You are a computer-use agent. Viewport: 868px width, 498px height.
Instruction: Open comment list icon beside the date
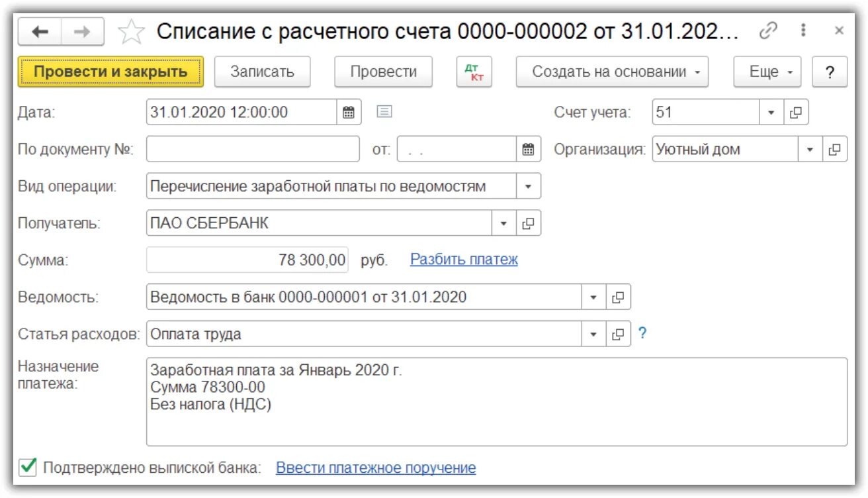point(384,112)
